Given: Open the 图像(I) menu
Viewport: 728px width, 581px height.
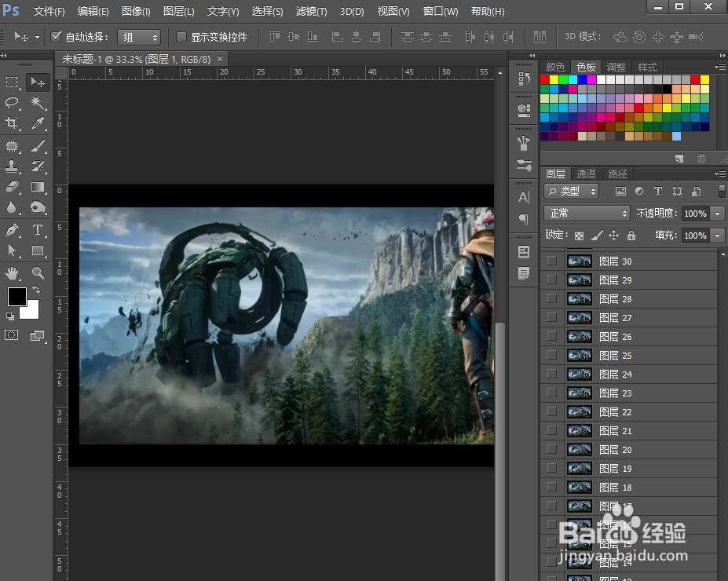Looking at the screenshot, I should 136,11.
